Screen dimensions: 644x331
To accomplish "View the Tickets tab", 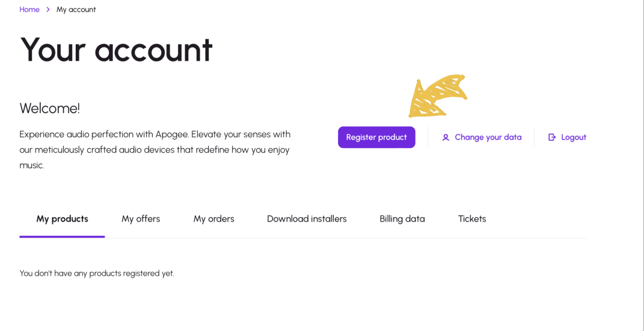I will click(472, 219).
